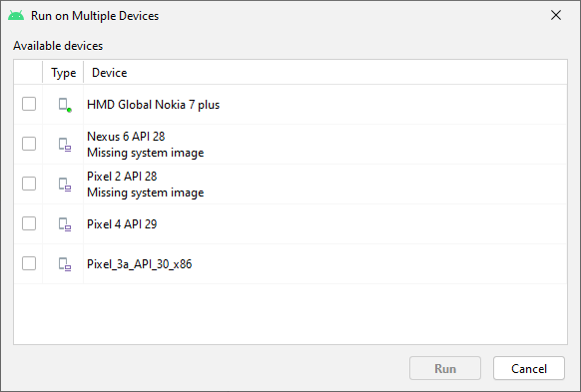Screen dimensions: 581x392
Task: Click Missing system image under Nexus 6
Action: pos(146,153)
